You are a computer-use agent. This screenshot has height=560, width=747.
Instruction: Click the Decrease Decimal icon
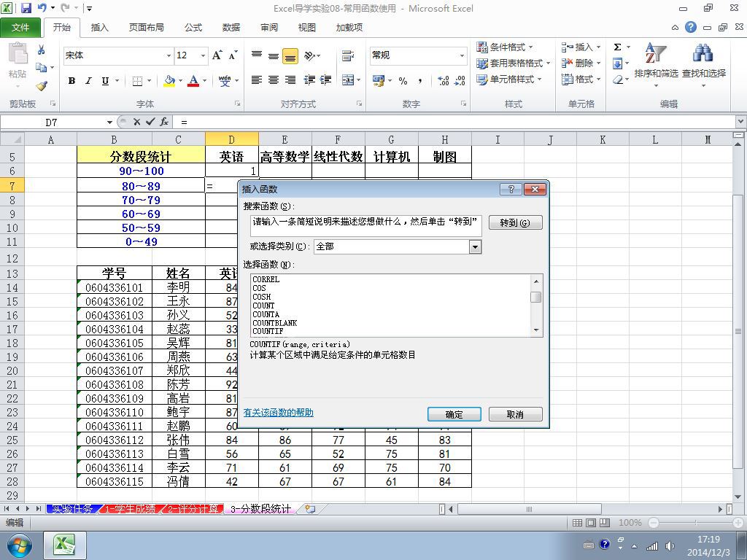click(460, 81)
